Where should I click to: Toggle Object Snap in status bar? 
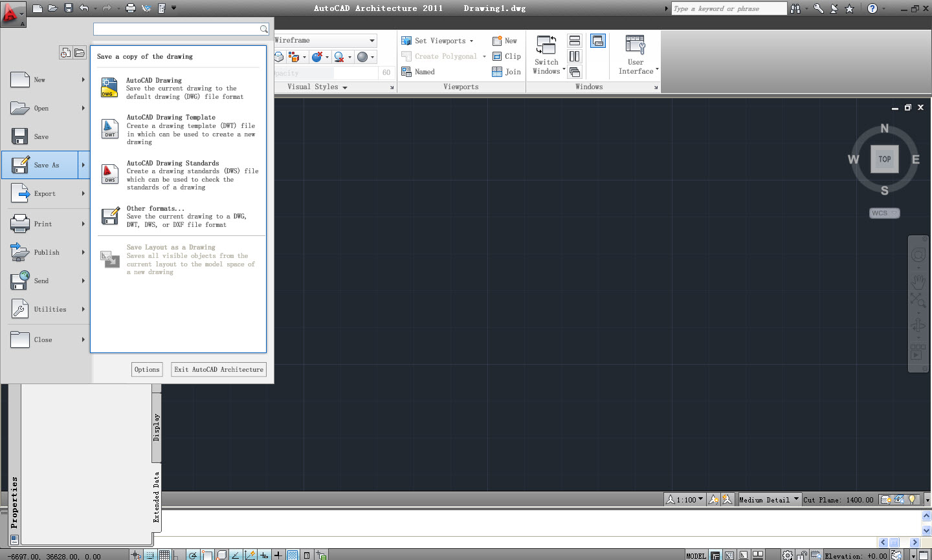click(207, 555)
